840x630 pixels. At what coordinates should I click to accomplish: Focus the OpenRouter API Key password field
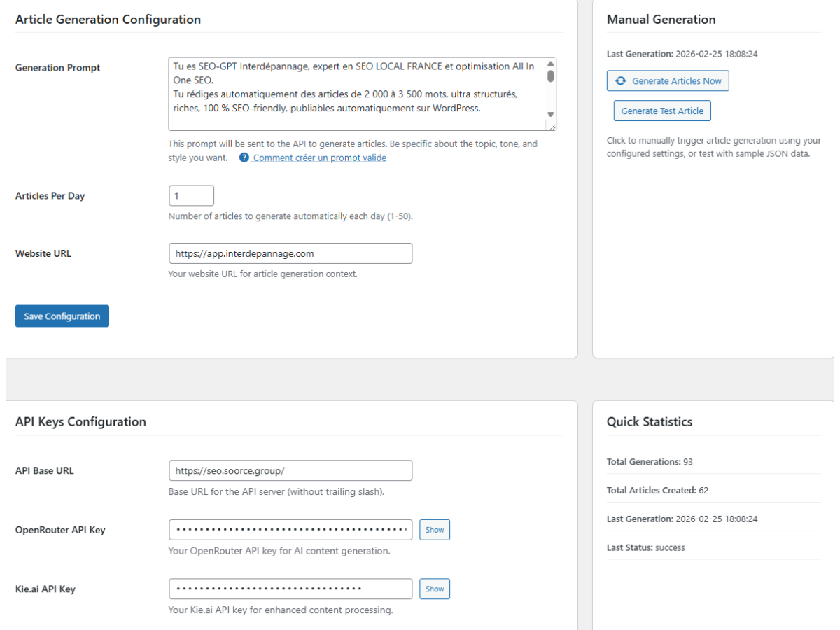pos(290,530)
